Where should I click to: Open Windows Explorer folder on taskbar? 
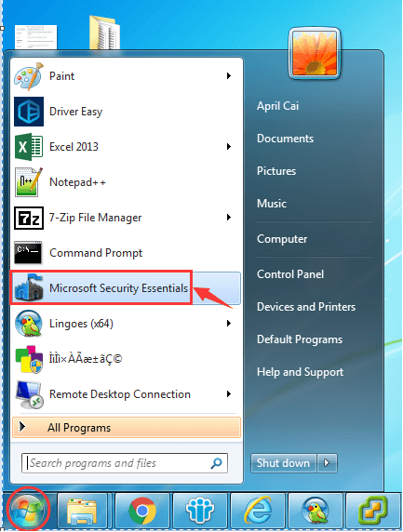(x=82, y=511)
